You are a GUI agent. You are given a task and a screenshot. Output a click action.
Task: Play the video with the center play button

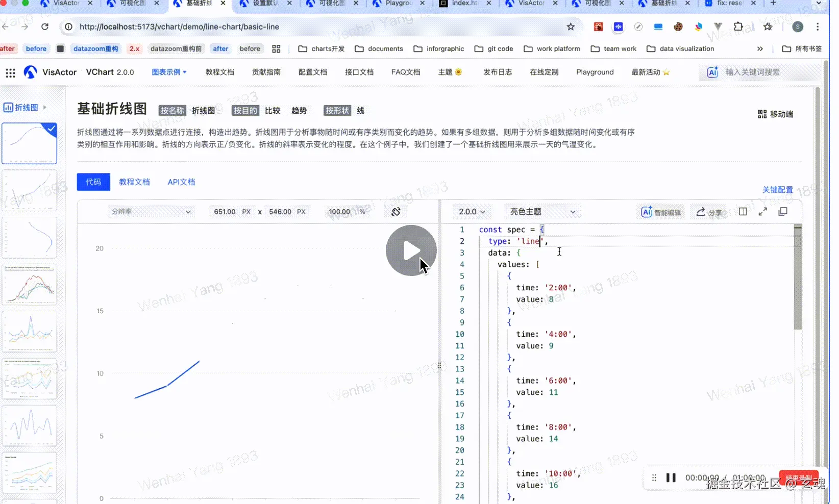tap(411, 250)
